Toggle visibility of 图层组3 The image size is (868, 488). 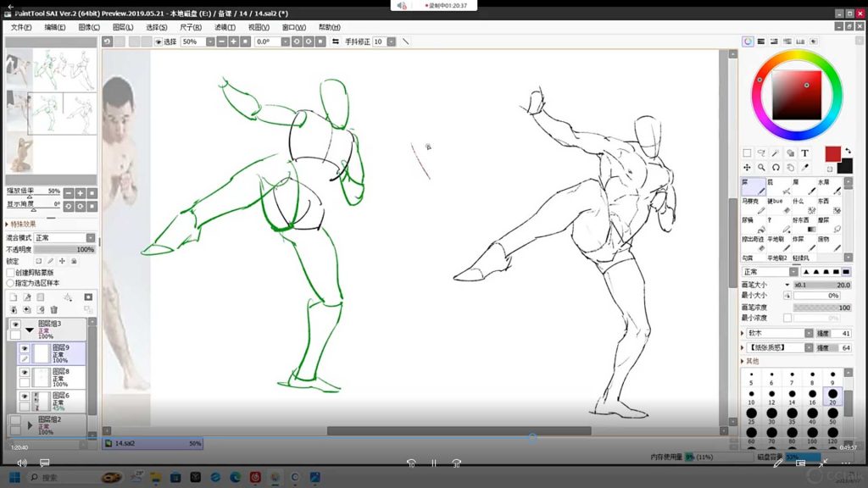14,324
